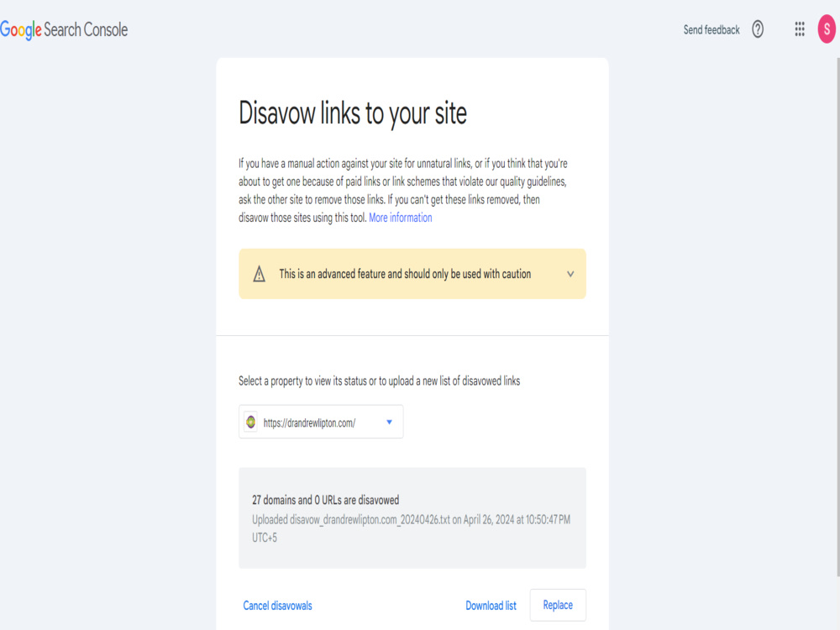Click the 'This is an advanced feature' caution text
Viewport: 840px width, 630px height.
tap(405, 274)
